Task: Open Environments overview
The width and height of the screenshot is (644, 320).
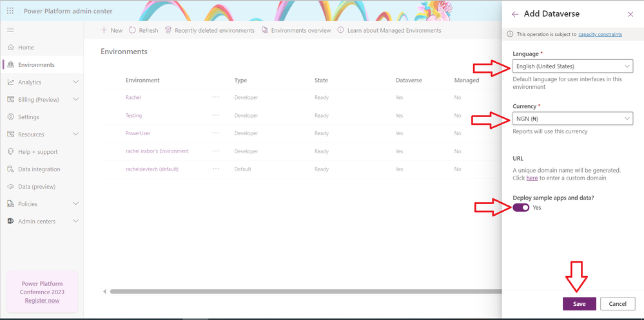Action: coord(296,30)
